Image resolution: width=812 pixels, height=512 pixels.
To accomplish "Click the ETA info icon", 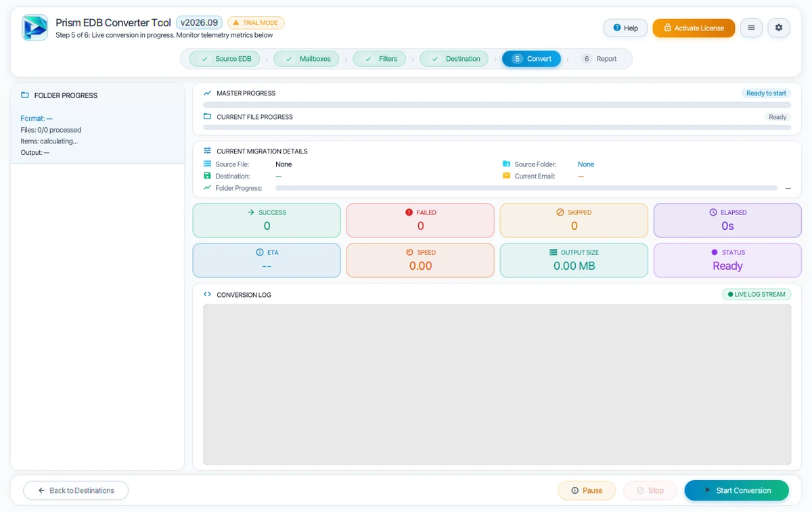I will [260, 252].
